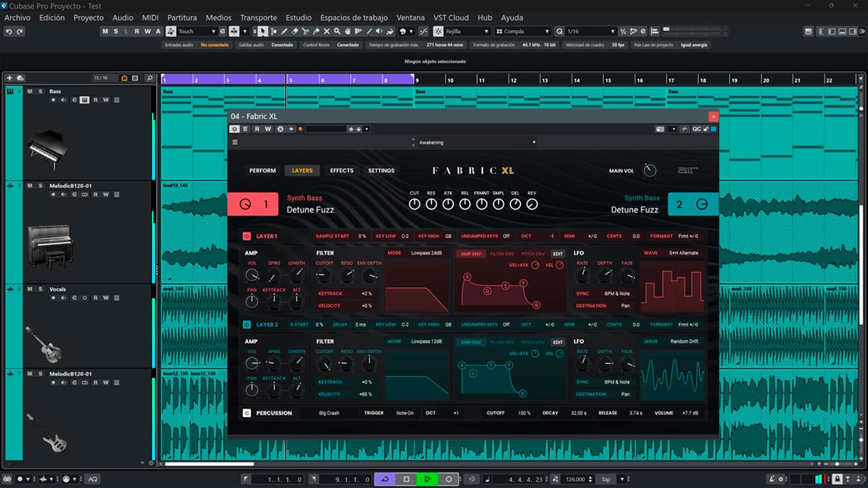Select the Mute X tool
Screen dimensions: 868x488
327,31
